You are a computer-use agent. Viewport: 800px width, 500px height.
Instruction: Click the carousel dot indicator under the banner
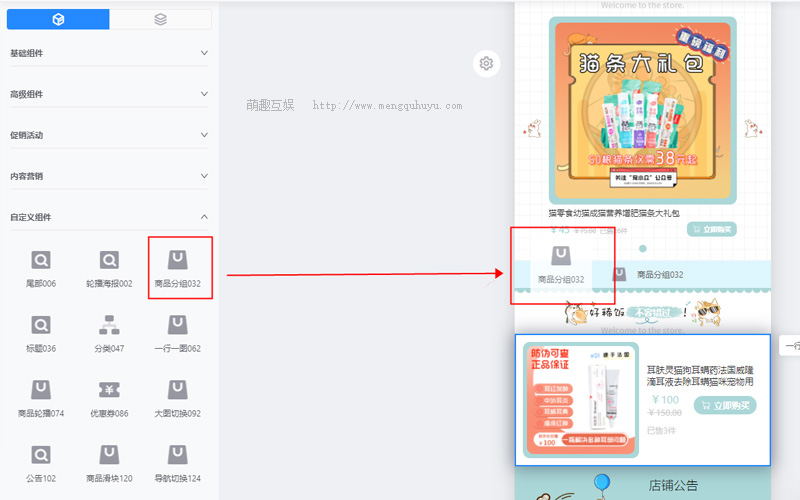tap(643, 248)
